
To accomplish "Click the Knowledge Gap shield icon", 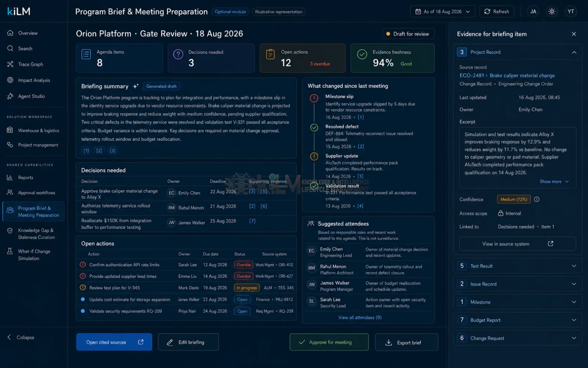I will click(10, 230).
